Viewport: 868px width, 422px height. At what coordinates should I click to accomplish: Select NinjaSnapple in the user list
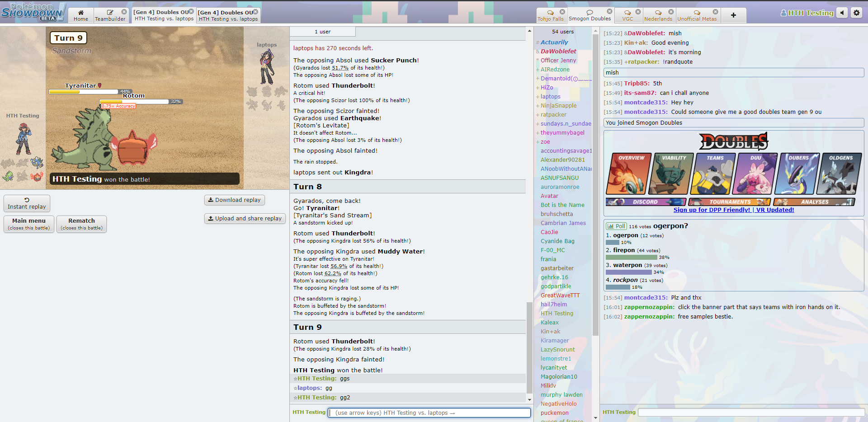click(559, 105)
